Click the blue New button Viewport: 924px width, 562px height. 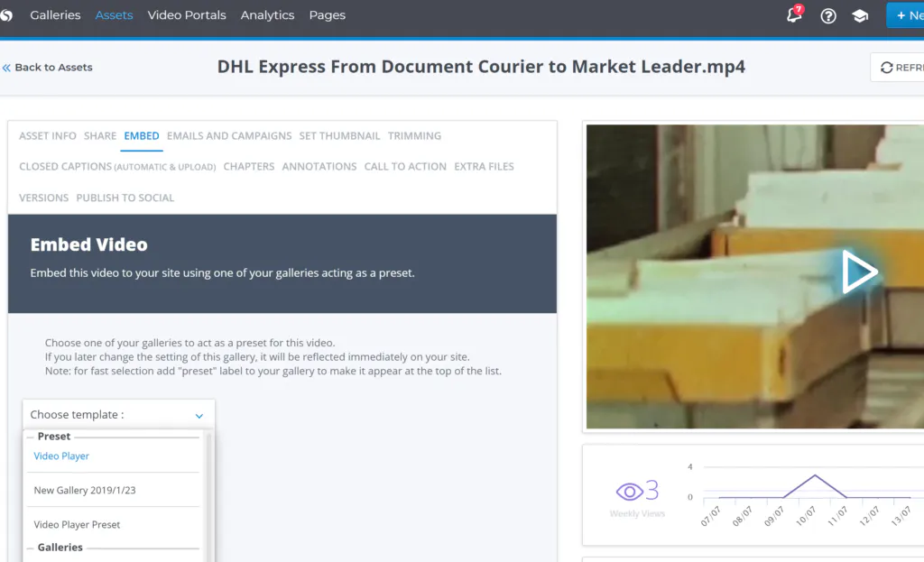[x=906, y=16]
